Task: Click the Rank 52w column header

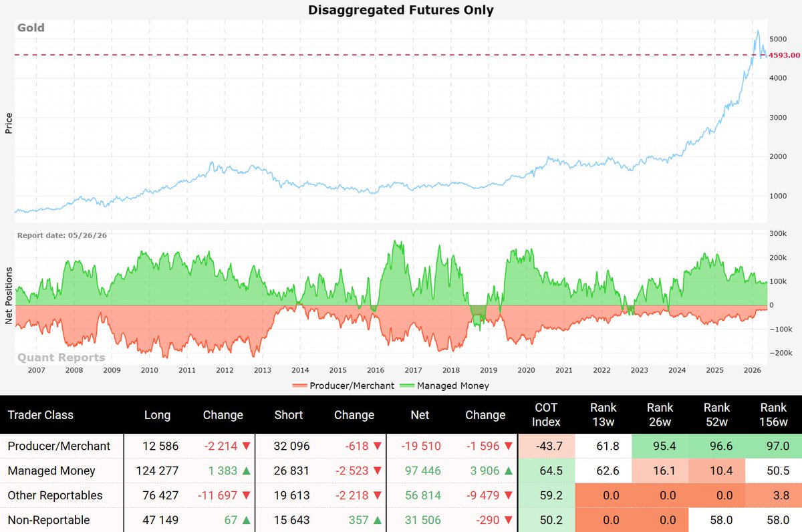Action: 716,414
